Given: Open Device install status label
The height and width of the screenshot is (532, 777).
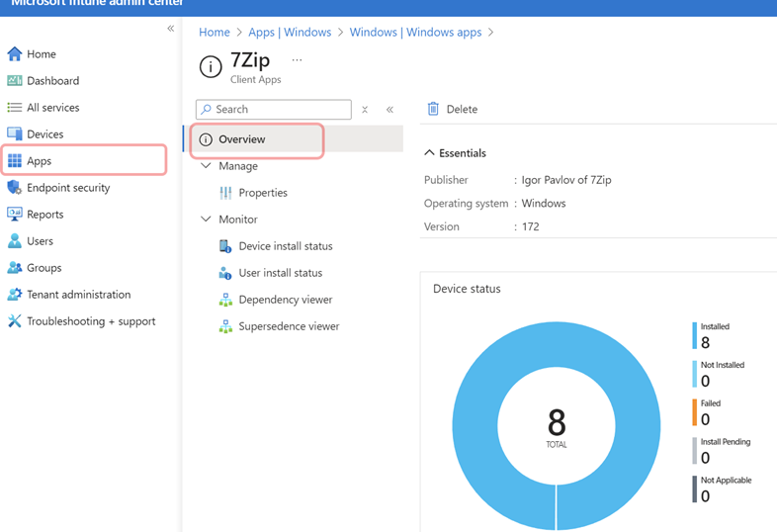Looking at the screenshot, I should (x=286, y=246).
